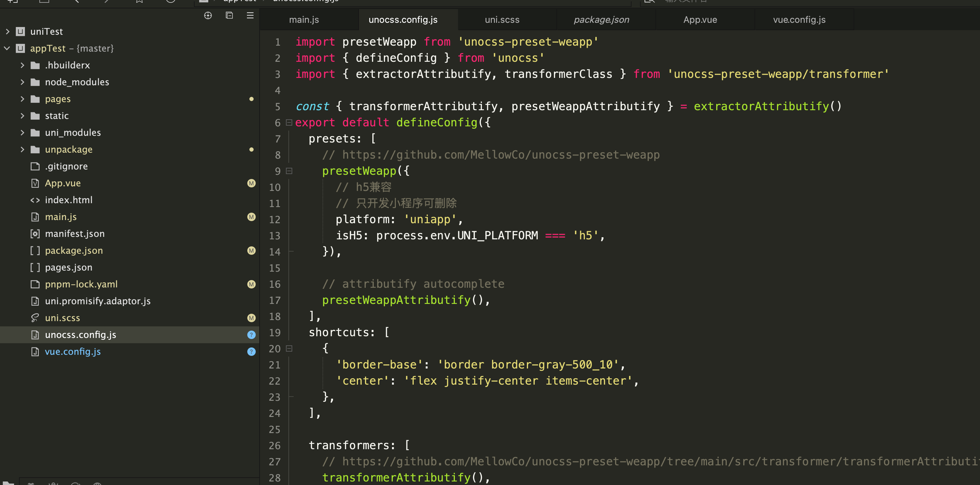Click the modified marker badge next to App.vue

coord(251,183)
